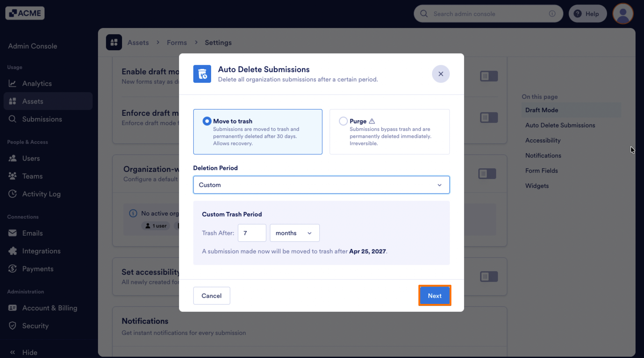This screenshot has height=358, width=644.
Task: Toggle the Enable draft mode switch
Action: click(489, 76)
